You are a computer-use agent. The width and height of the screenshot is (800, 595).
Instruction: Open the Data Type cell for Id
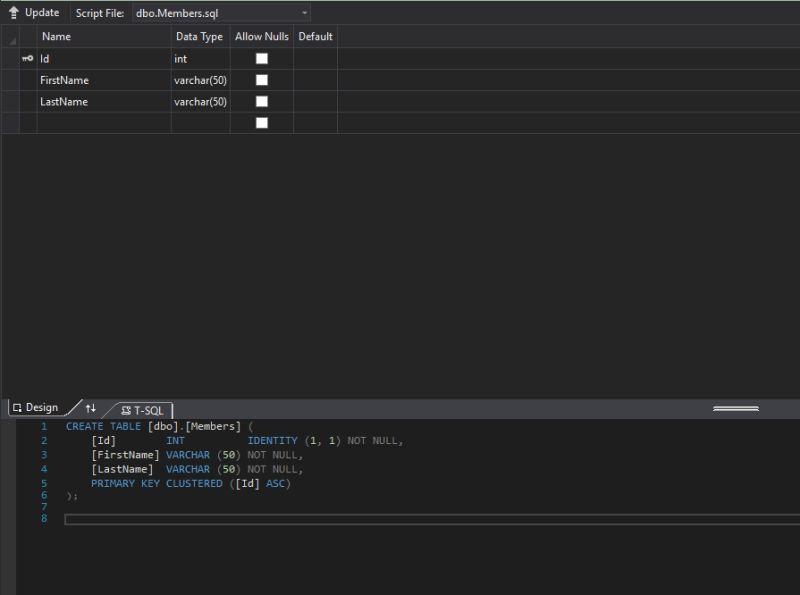[x=200, y=58]
